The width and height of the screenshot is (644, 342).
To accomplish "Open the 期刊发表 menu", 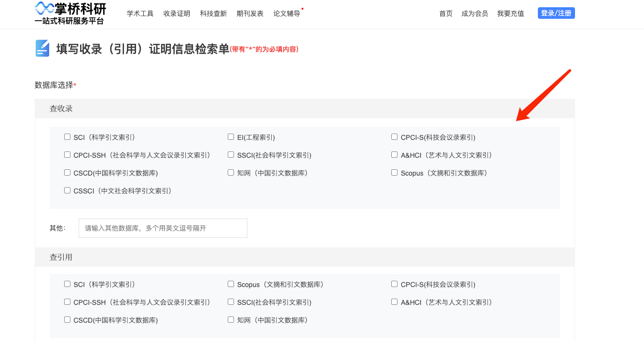I will (250, 14).
